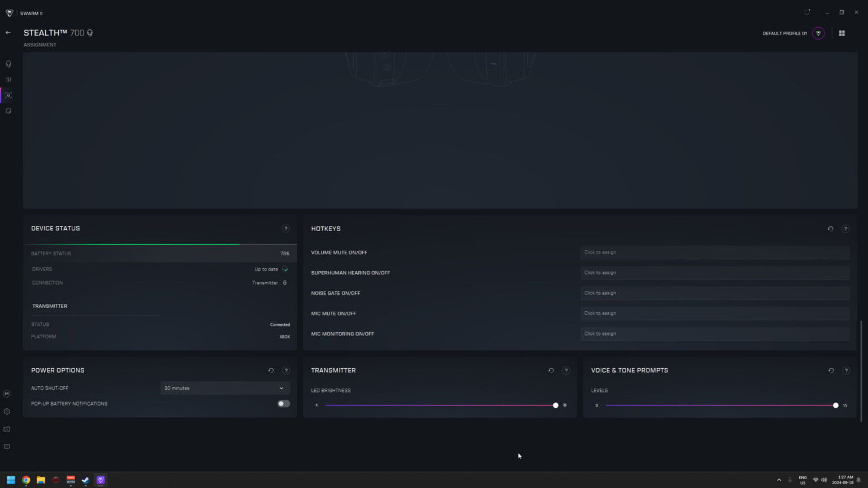
Task: Expand the Auto Shut-Off dropdown
Action: tap(225, 388)
